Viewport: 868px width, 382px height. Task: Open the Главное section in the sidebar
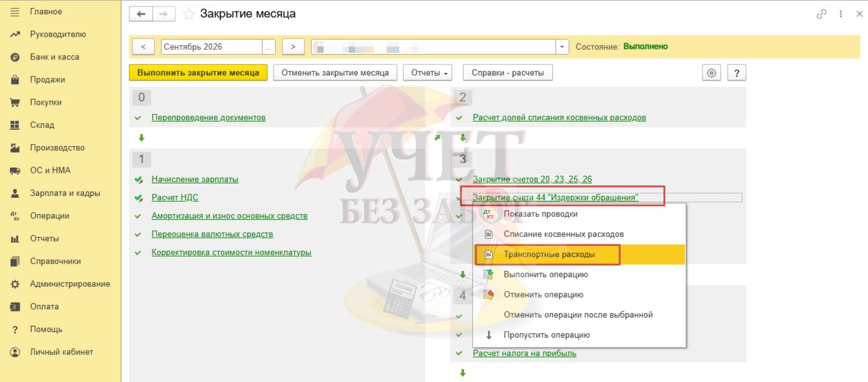click(46, 12)
